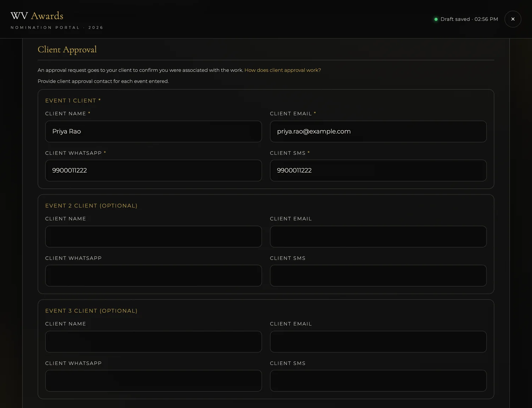Select the Event 3 Client SMS field
The width and height of the screenshot is (532, 408).
(x=378, y=381)
